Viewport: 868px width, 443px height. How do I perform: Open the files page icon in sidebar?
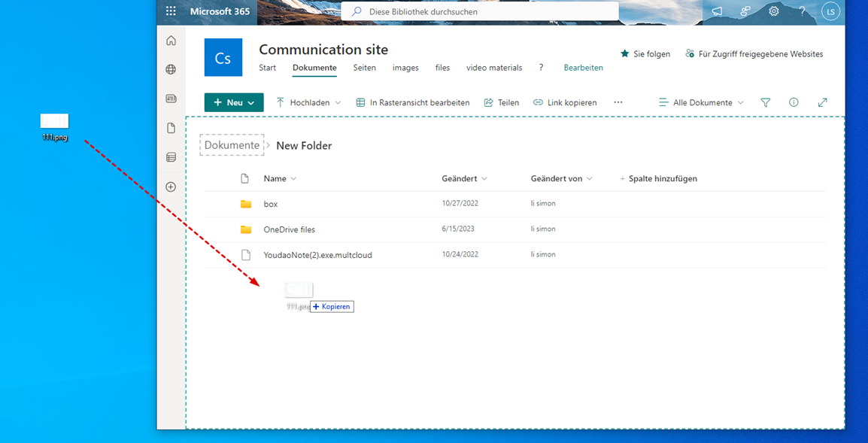(171, 128)
